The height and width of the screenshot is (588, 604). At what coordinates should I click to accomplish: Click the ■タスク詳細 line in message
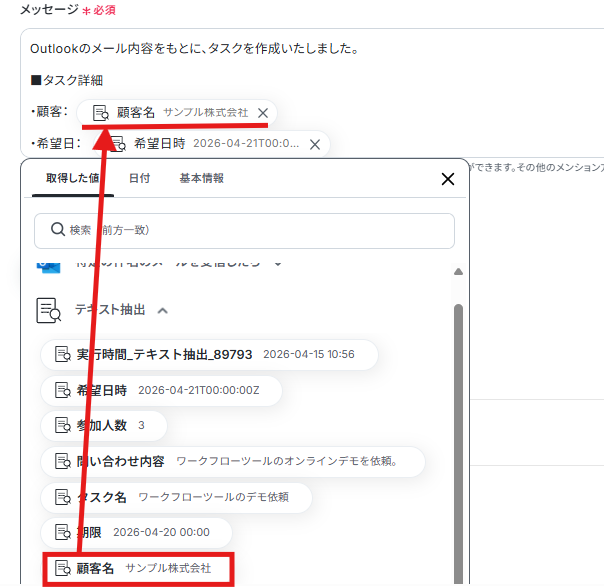pyautogui.click(x=67, y=81)
